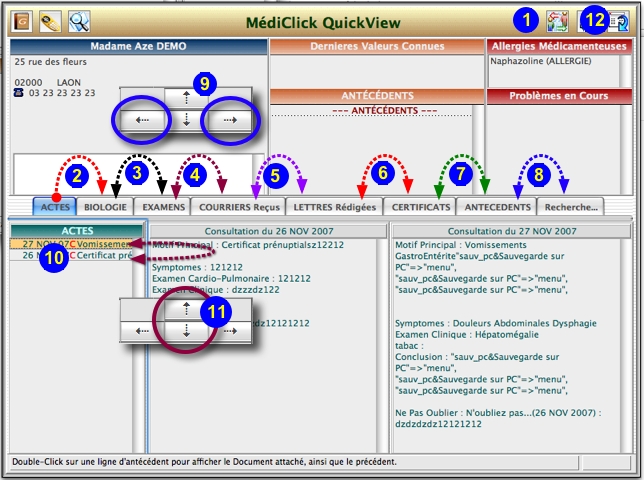Viewport: 644px width, 480px height.
Task: Click the Symptomes : Douleurs Abdominales Dysphagie line
Action: (496, 323)
